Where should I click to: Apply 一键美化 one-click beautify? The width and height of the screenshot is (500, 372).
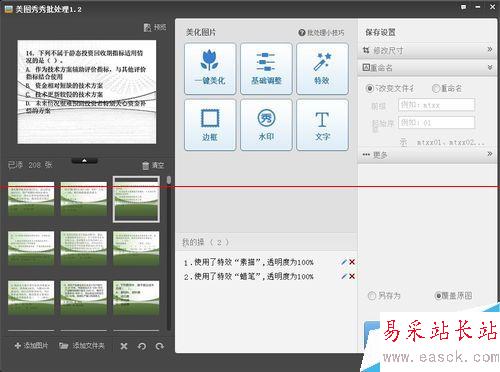(x=210, y=69)
